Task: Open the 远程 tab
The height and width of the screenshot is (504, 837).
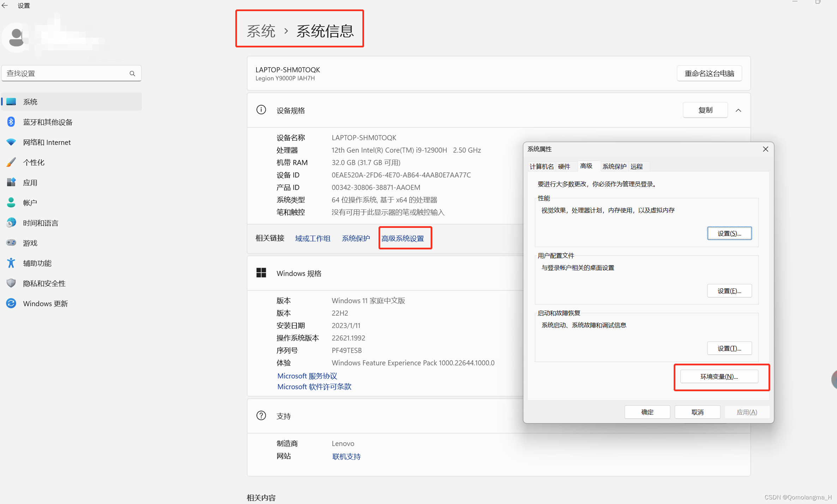Action: (637, 166)
